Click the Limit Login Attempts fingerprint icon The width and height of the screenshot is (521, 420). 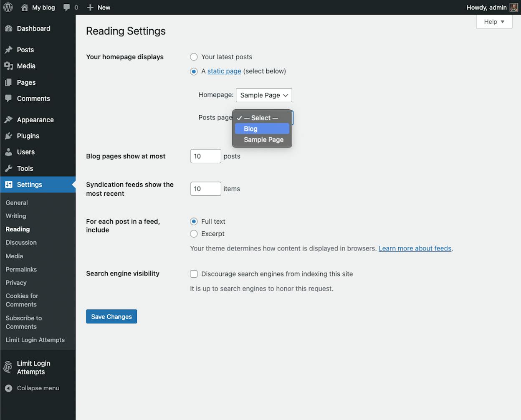pos(8,367)
